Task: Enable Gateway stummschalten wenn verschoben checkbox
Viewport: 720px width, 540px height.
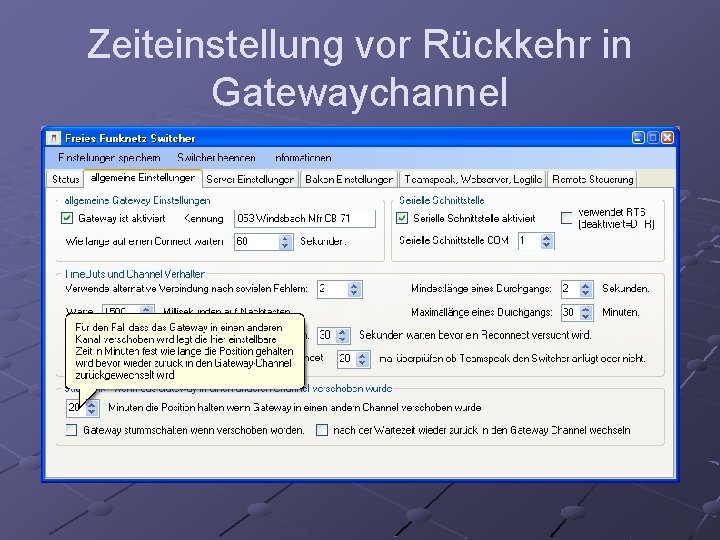Action: click(x=71, y=430)
